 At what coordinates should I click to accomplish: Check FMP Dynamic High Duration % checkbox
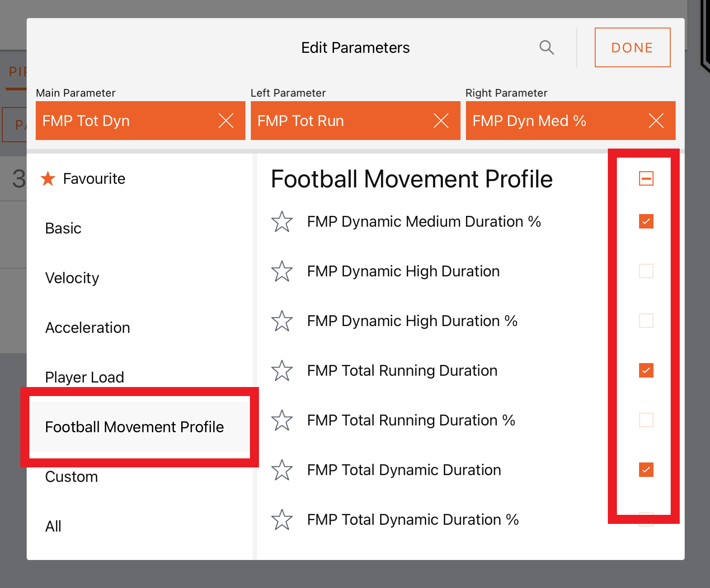click(x=646, y=321)
